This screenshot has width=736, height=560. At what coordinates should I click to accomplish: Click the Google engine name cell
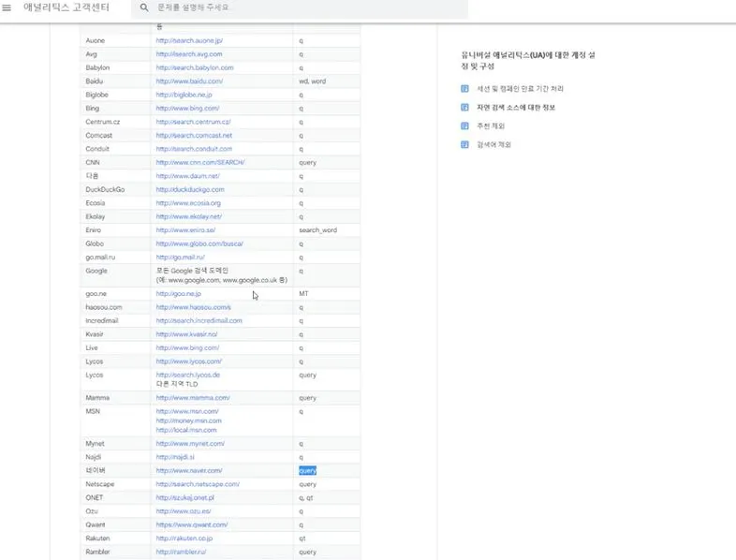tap(96, 271)
